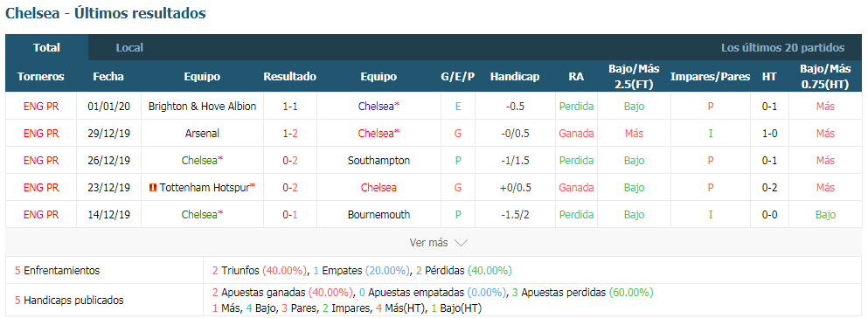Open Tottenham Hotspur team page

(205, 188)
